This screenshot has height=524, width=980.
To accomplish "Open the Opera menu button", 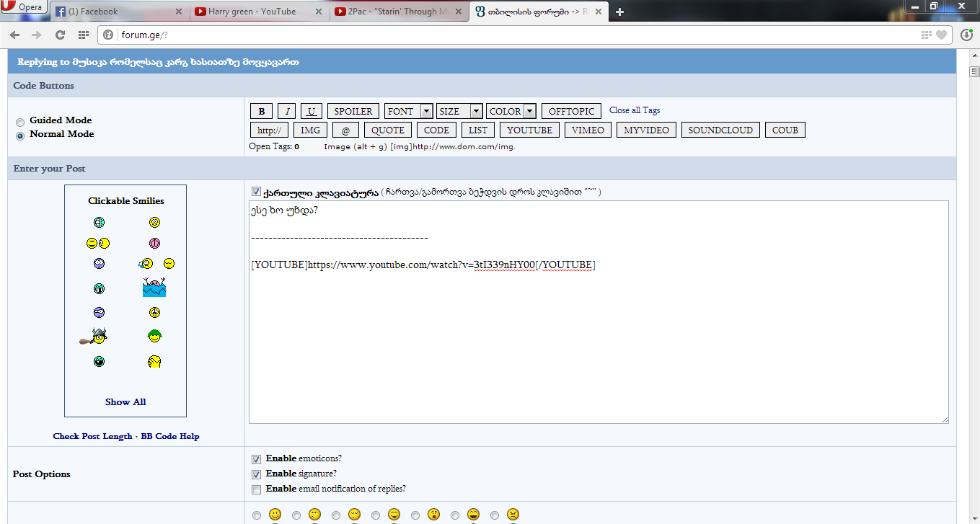I will click(x=24, y=8).
